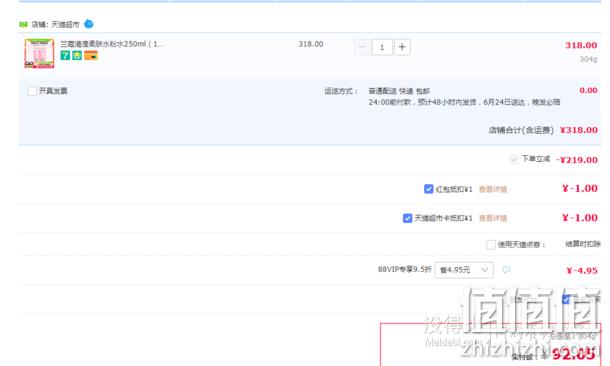610x366 pixels.
Task: Click the ¥-1.00 amount in 天猫超市卡抵扣 row
Action: point(580,218)
